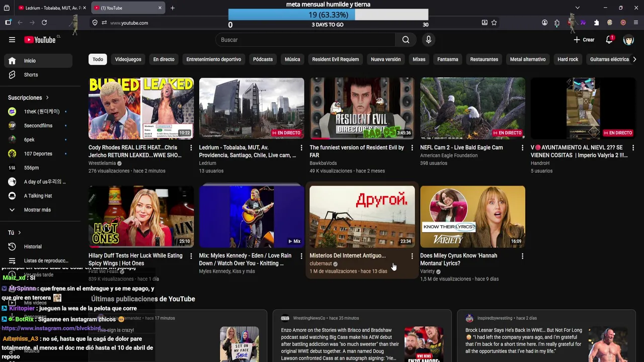Select the Hard rock chip
644x362 pixels.
pos(568,59)
